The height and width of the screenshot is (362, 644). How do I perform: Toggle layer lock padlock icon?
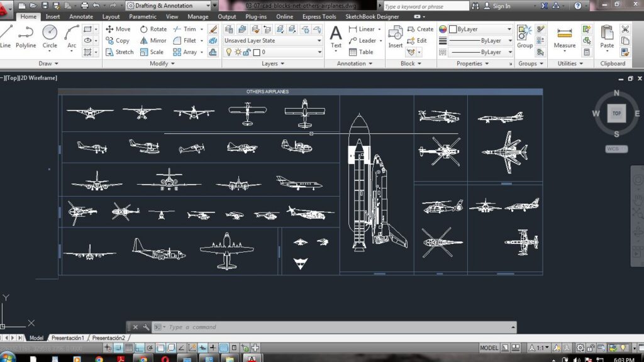(247, 52)
